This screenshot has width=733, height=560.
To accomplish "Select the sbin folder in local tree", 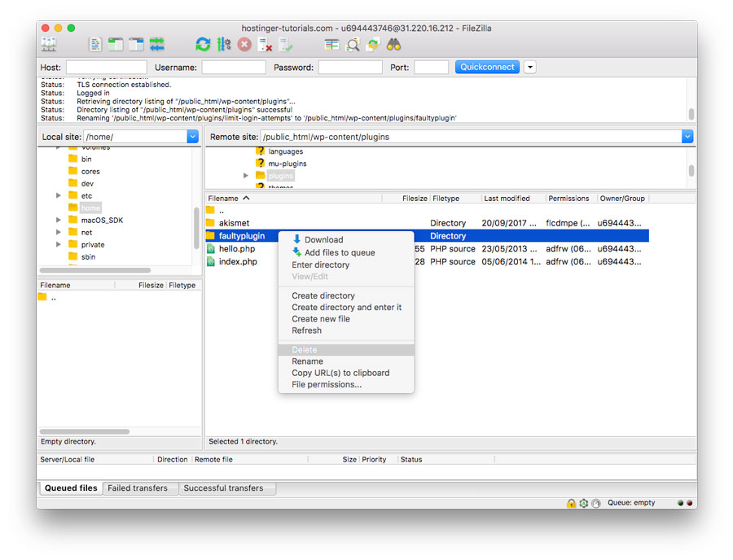I will click(82, 256).
